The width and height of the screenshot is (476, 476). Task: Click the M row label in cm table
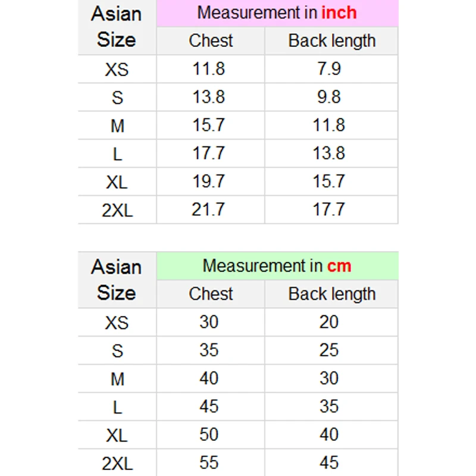click(117, 379)
